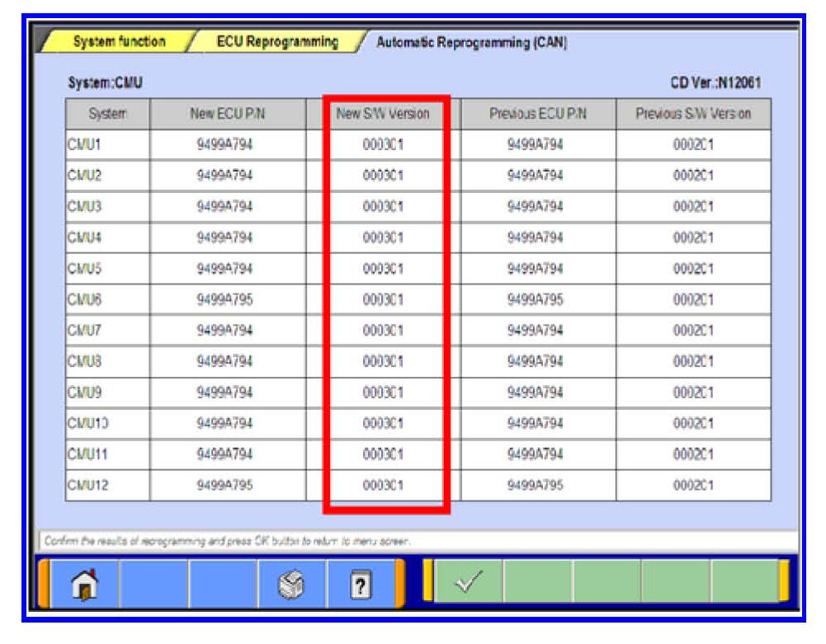Click the Previous S/W Version column header
The image size is (826, 644).
[693, 114]
